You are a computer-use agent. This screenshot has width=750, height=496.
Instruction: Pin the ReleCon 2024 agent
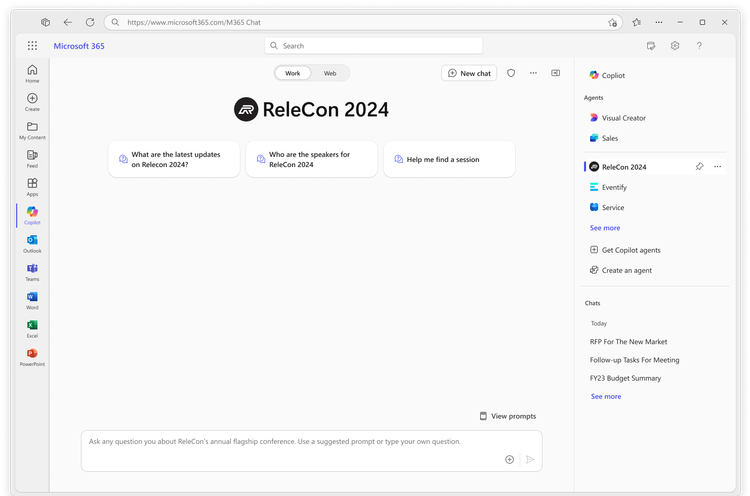tap(699, 166)
